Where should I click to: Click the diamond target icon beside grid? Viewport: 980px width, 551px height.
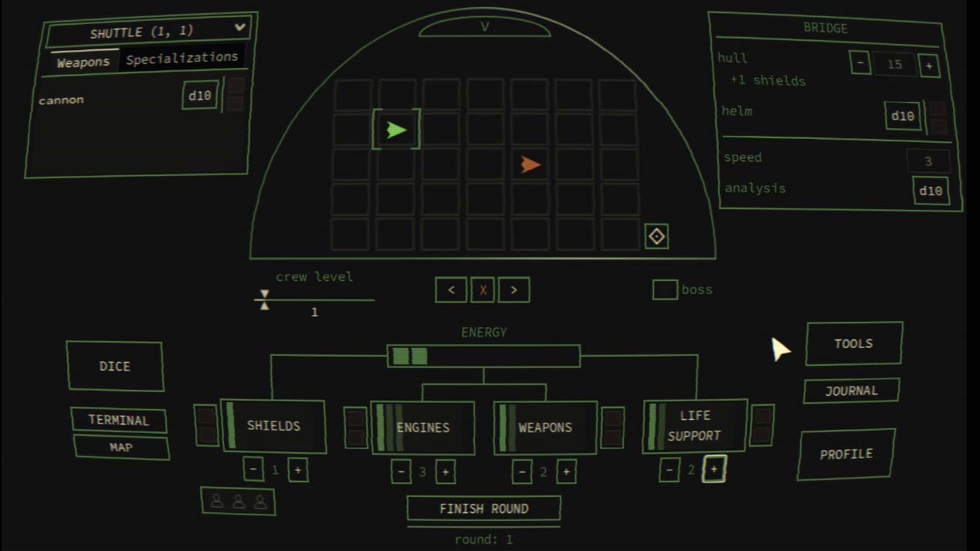click(x=656, y=236)
